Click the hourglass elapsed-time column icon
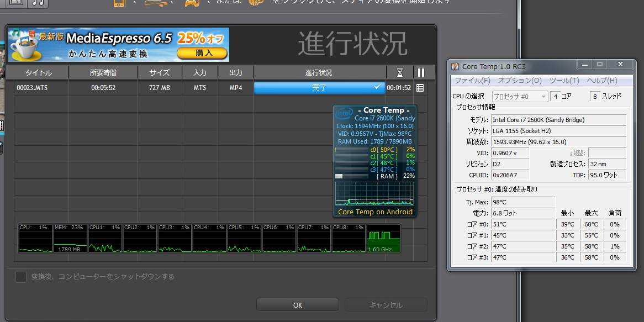 399,72
